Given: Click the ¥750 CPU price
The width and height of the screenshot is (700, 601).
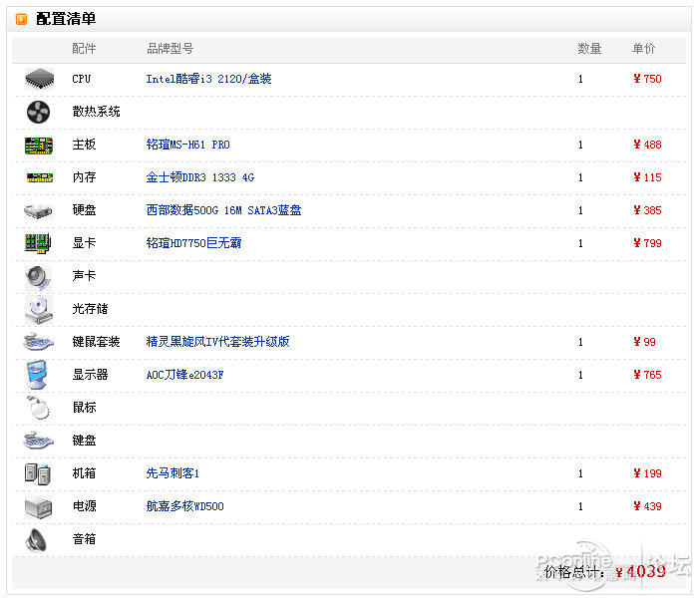Looking at the screenshot, I should 647,79.
